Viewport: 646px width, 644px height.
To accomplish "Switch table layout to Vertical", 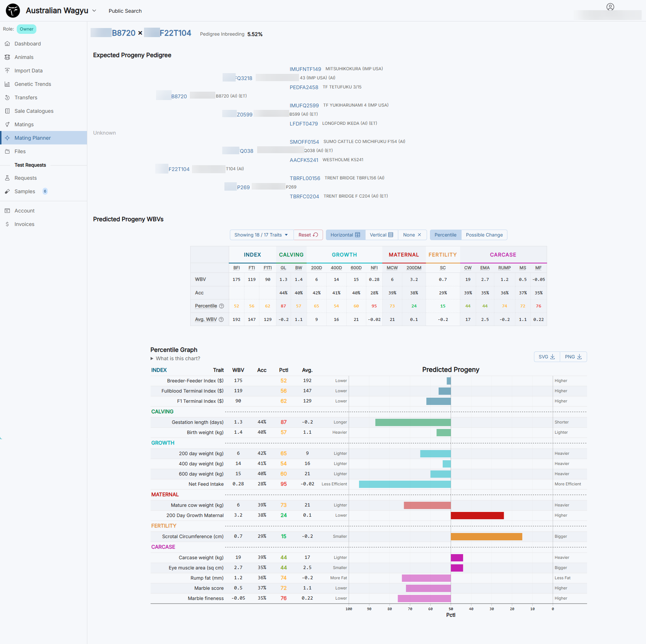I will click(x=381, y=235).
